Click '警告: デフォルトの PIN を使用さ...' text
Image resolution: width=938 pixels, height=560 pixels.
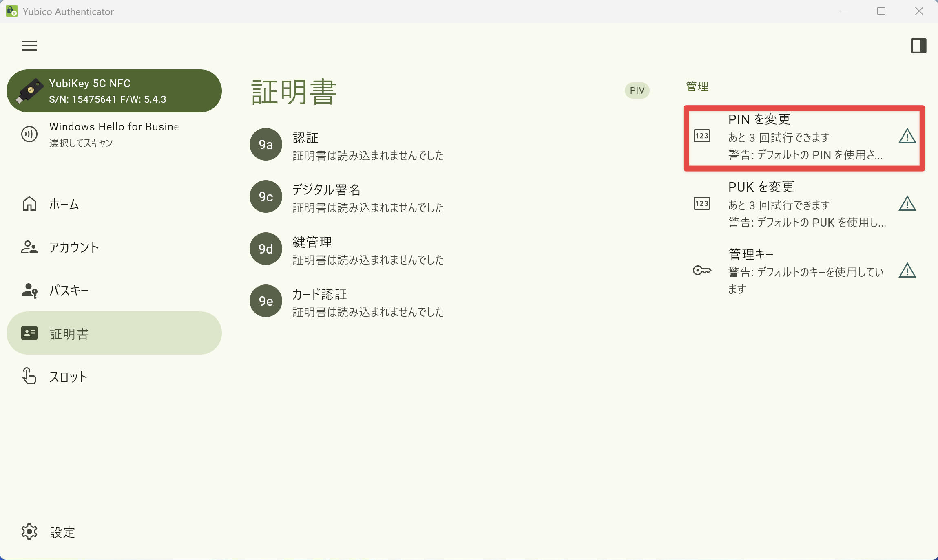click(805, 155)
